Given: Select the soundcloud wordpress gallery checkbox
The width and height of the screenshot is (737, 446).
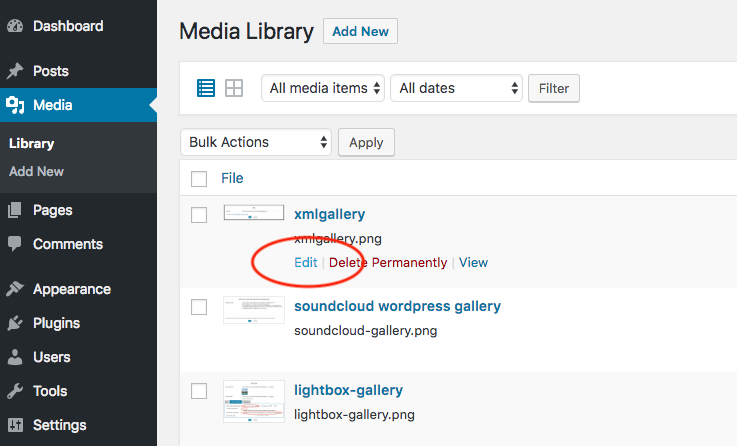Looking at the screenshot, I should pyautogui.click(x=199, y=307).
